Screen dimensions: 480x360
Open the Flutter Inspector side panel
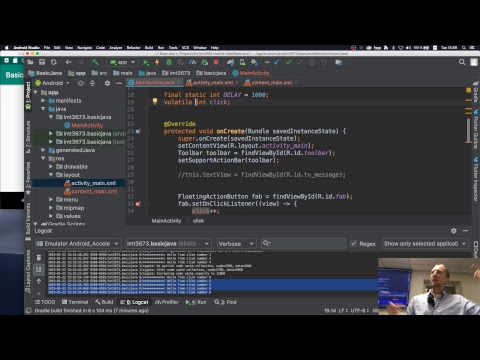(476, 179)
